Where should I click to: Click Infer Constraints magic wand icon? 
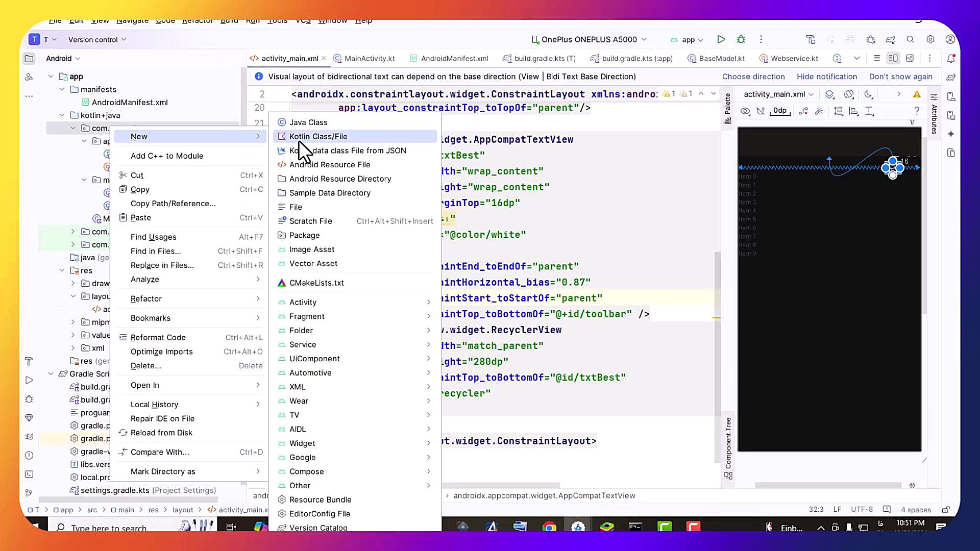(819, 111)
